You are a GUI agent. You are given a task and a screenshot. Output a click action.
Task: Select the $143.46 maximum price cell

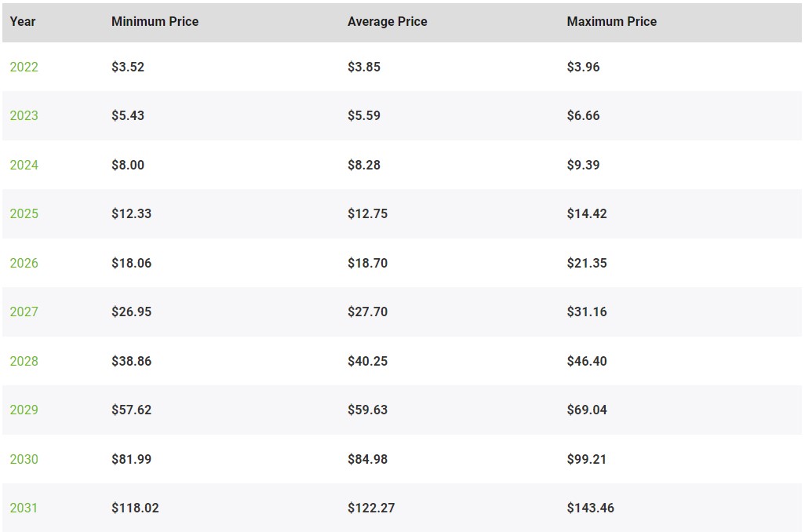590,508
